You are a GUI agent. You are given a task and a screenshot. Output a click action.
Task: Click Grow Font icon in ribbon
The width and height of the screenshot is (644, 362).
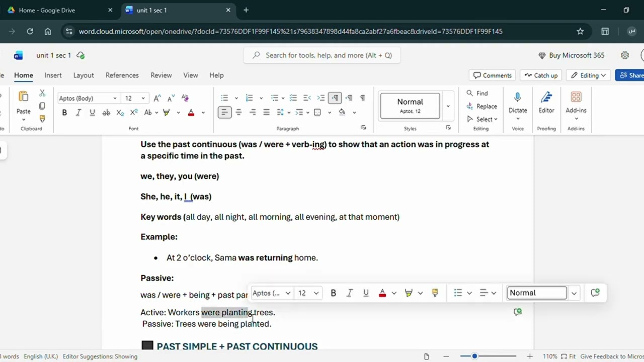(x=157, y=98)
